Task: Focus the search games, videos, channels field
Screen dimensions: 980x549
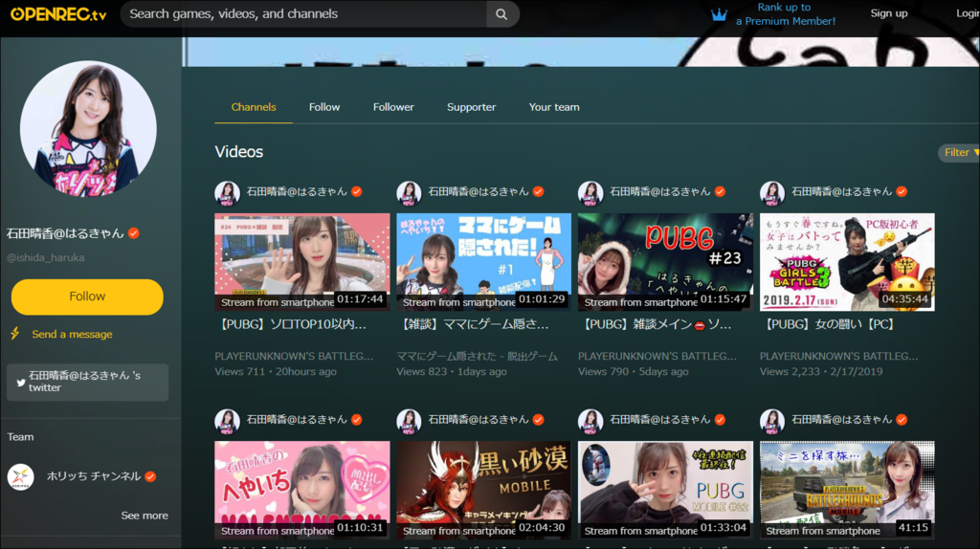Action: tap(303, 13)
